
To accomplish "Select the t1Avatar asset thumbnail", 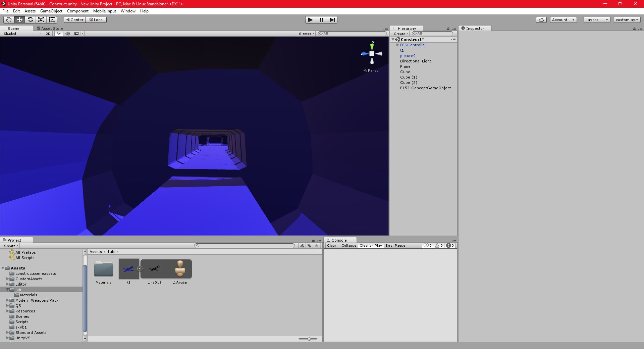I will click(x=180, y=268).
